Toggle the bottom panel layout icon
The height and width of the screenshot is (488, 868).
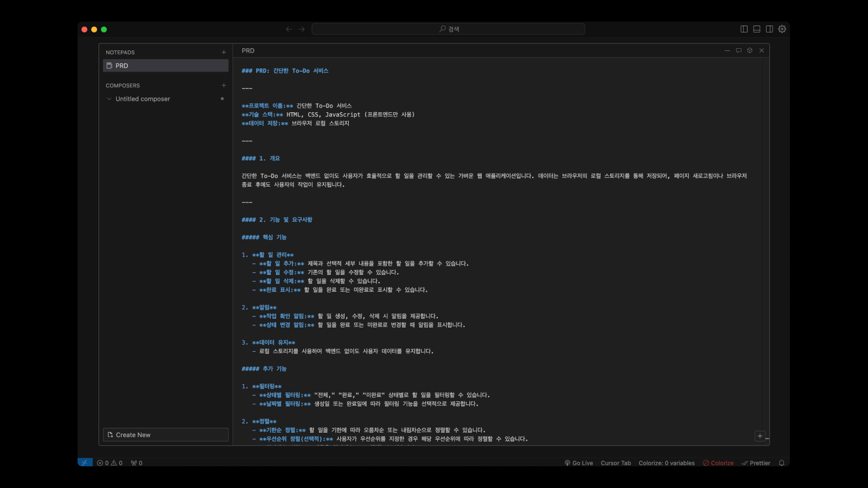tap(756, 29)
